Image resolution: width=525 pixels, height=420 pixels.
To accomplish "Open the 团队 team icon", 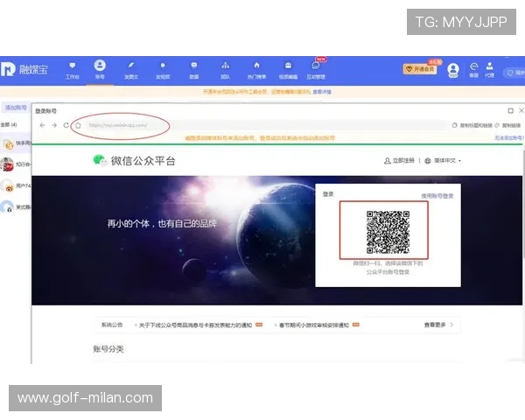I will click(x=225, y=68).
